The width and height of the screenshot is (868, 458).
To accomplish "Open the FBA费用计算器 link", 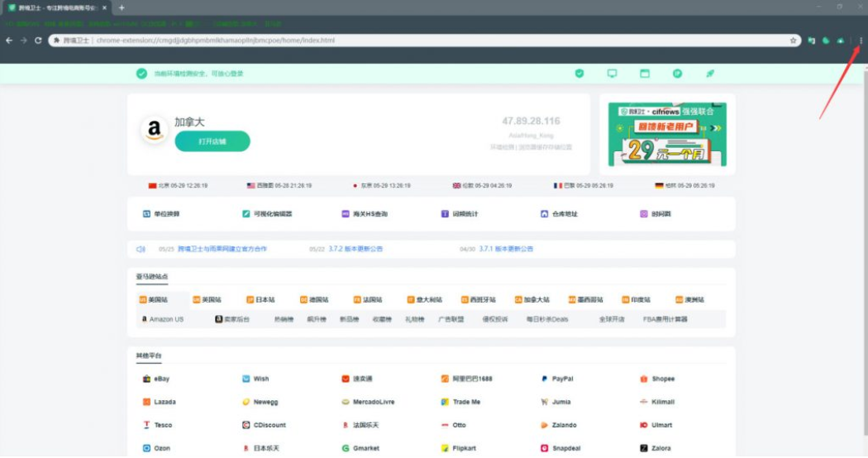I will pyautogui.click(x=665, y=319).
